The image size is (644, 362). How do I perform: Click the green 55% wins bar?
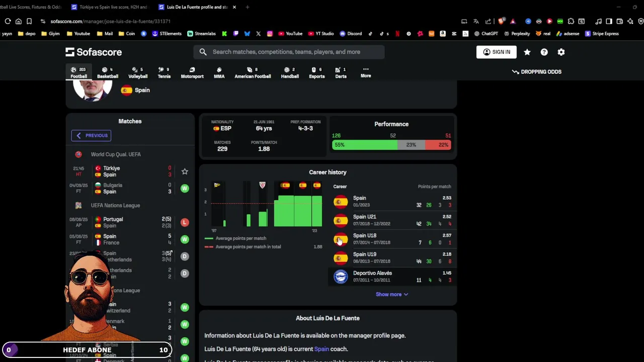364,145
